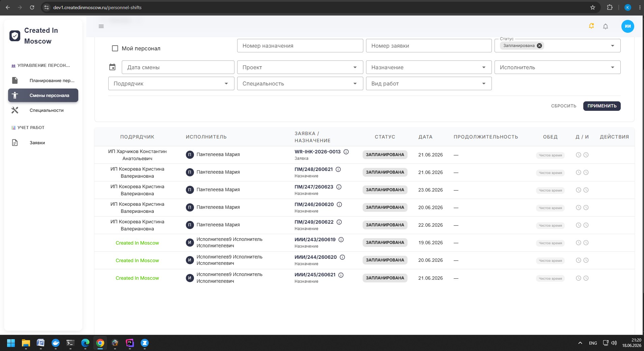644x351 pixels.
Task: Click the И avatar in ИИИ/244/260620 row
Action: (x=190, y=260)
